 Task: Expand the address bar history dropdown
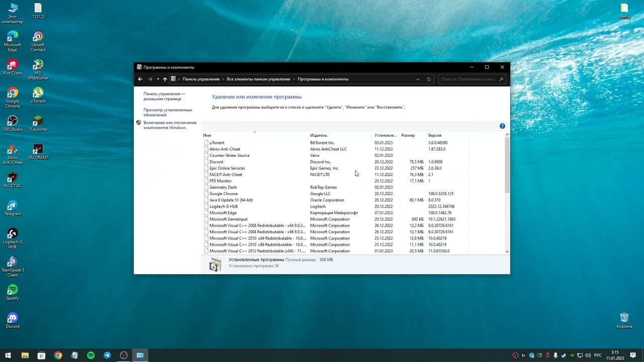418,79
